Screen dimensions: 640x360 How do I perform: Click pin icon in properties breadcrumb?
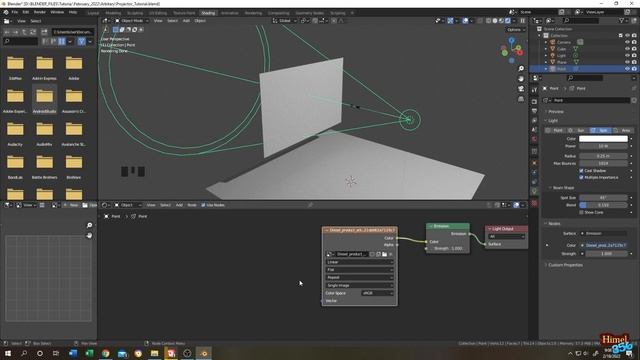[x=634, y=88]
